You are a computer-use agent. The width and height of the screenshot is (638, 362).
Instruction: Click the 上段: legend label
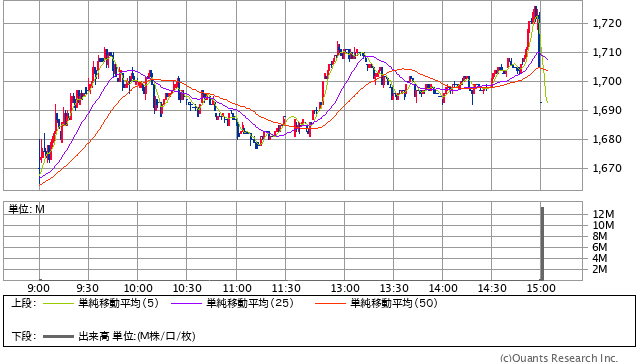[24, 303]
